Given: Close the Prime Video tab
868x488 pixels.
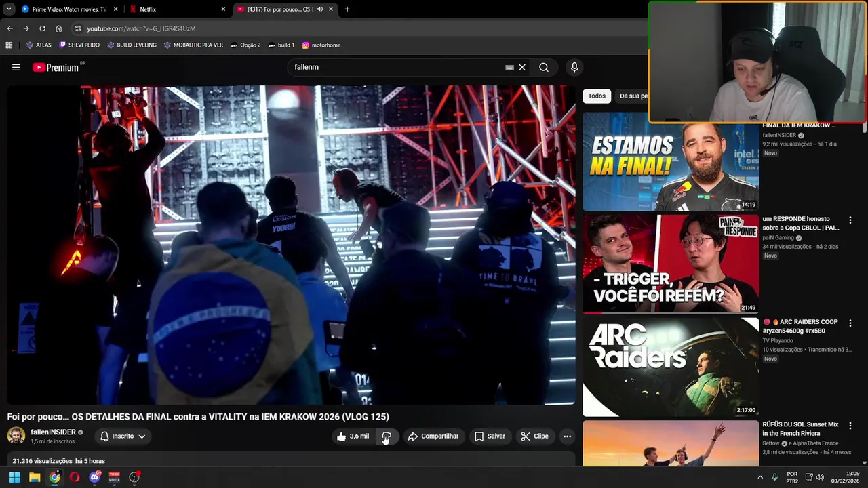Looking at the screenshot, I should [x=115, y=9].
